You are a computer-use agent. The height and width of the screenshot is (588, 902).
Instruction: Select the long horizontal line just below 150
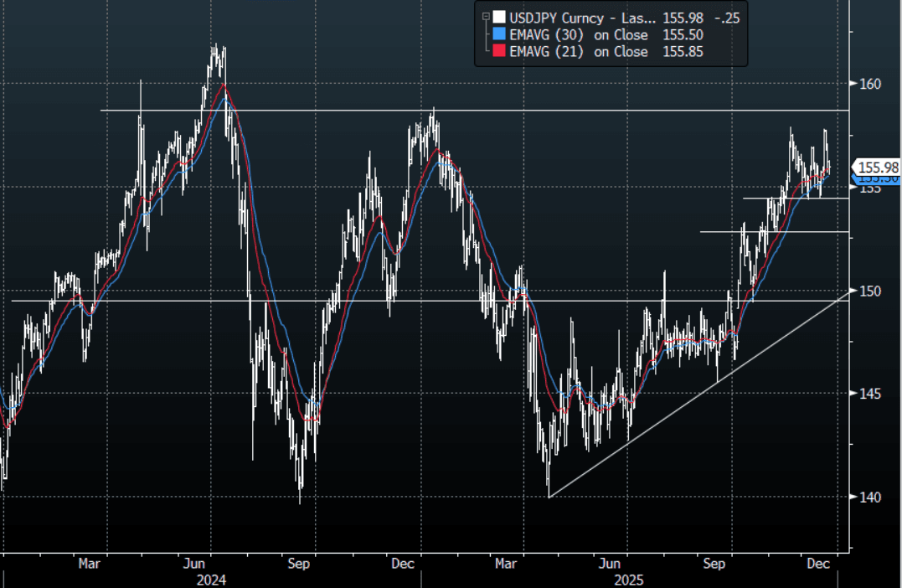(251, 300)
